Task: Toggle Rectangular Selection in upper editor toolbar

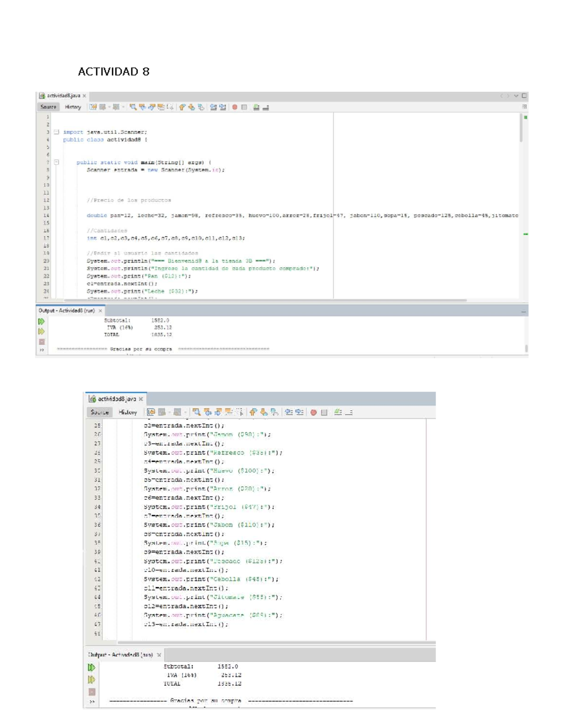Action: tap(170, 107)
